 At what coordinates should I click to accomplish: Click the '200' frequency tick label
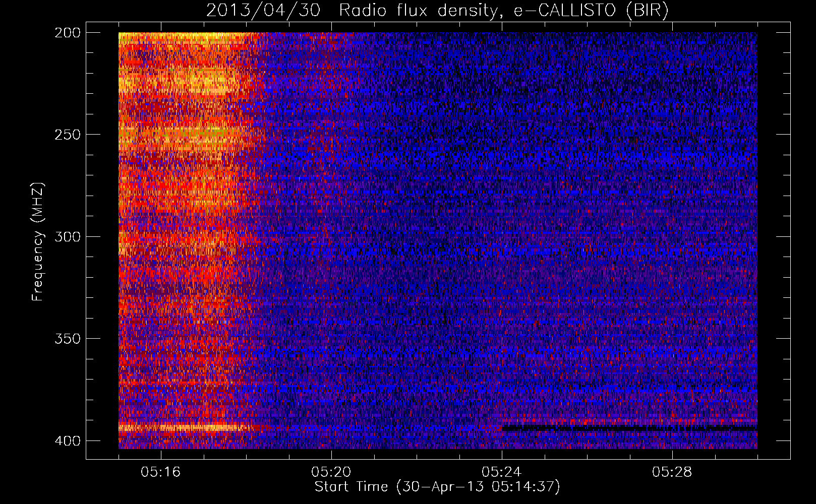click(67, 33)
